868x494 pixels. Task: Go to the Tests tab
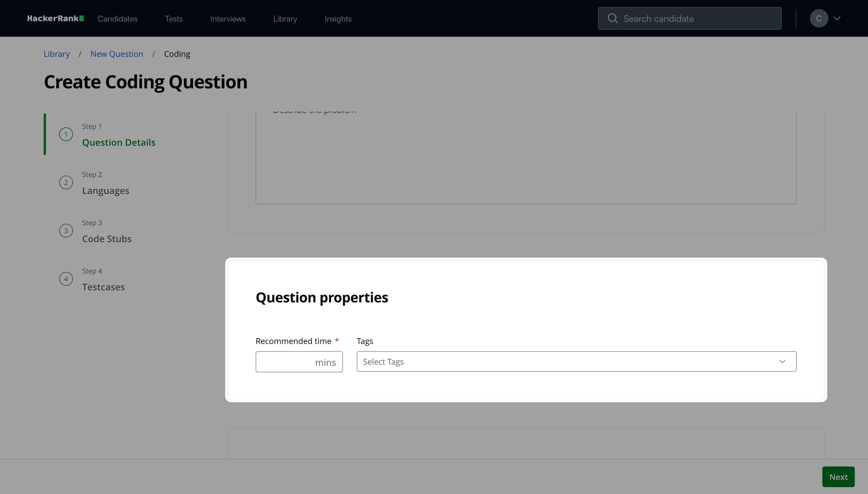(174, 19)
